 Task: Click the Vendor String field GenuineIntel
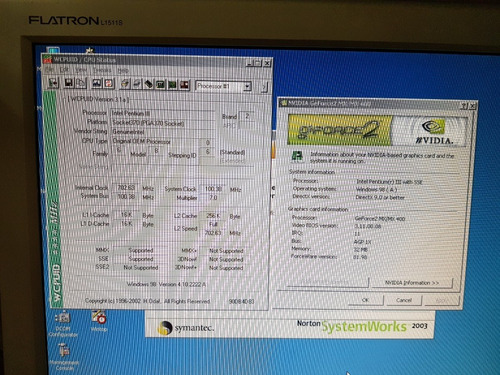[x=163, y=132]
